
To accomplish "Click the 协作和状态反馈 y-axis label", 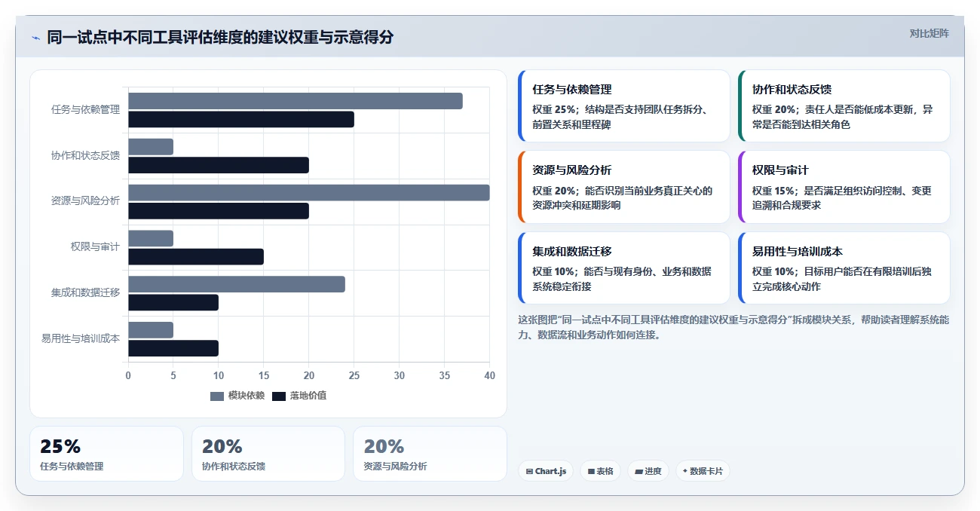I will pyautogui.click(x=85, y=155).
